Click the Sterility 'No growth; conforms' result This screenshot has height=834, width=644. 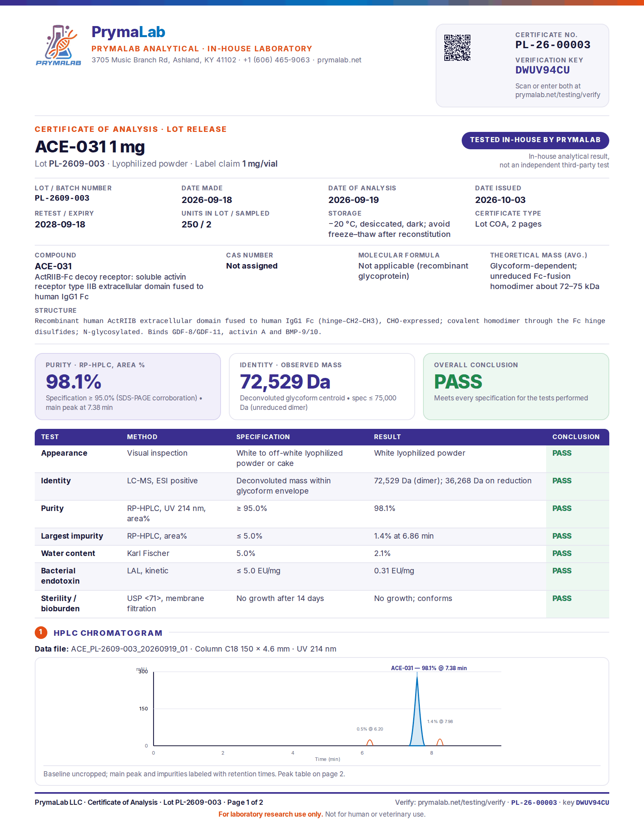coord(413,598)
